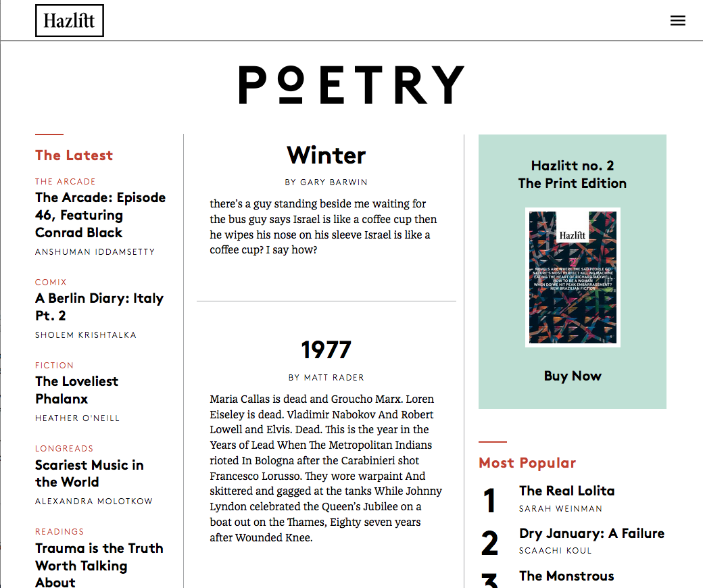The height and width of the screenshot is (588, 703).
Task: Open the poem titled Winter
Action: tap(326, 155)
